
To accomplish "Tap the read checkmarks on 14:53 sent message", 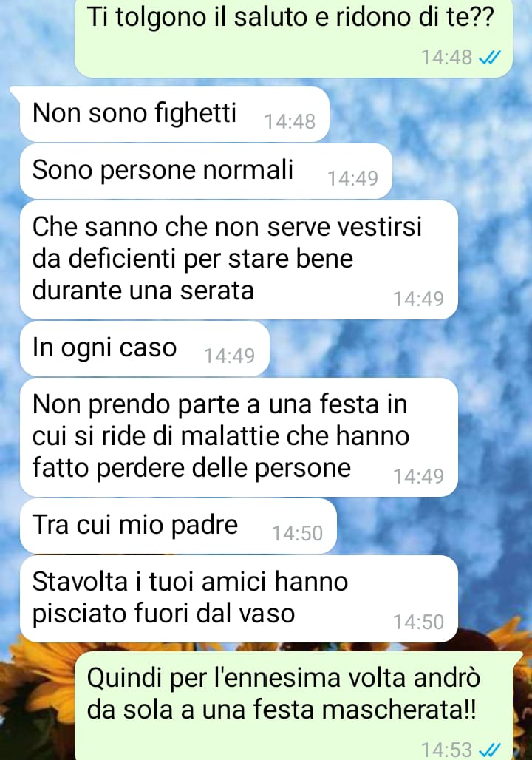I will pyautogui.click(x=489, y=750).
